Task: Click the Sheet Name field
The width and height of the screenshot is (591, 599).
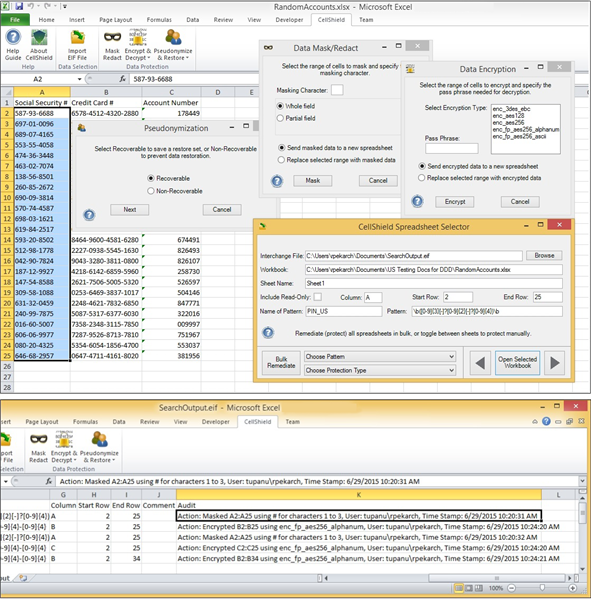Action: pos(434,283)
